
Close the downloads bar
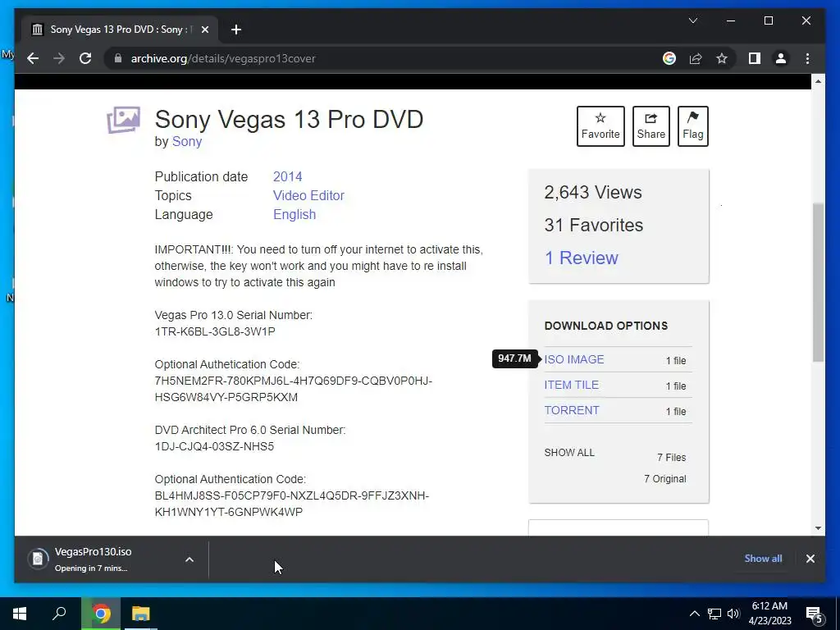[810, 558]
